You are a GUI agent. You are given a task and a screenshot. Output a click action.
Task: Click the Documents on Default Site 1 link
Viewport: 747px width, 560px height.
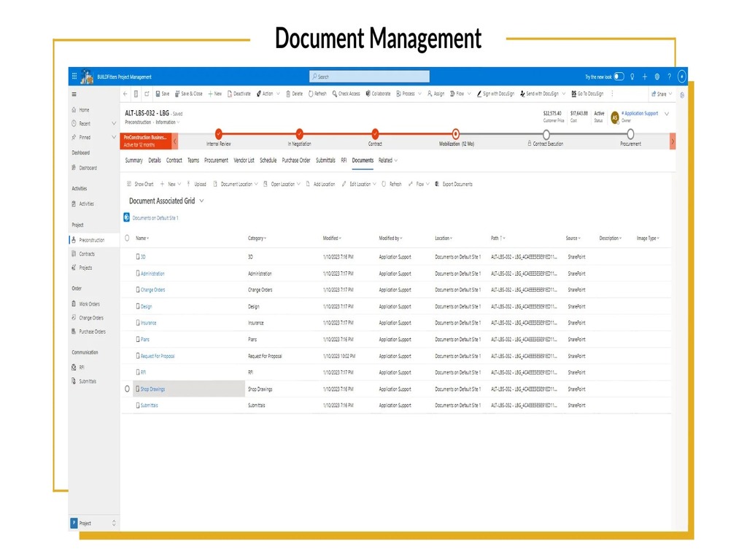tap(155, 218)
